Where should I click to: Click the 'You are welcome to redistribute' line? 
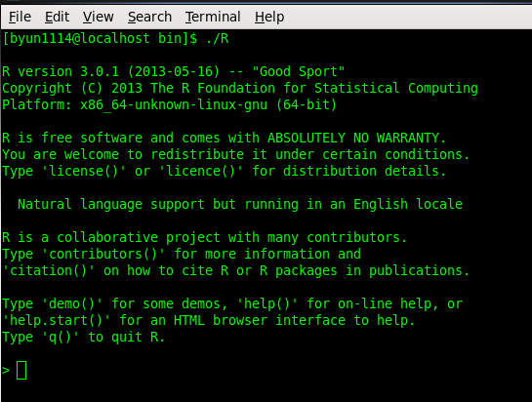click(x=236, y=155)
